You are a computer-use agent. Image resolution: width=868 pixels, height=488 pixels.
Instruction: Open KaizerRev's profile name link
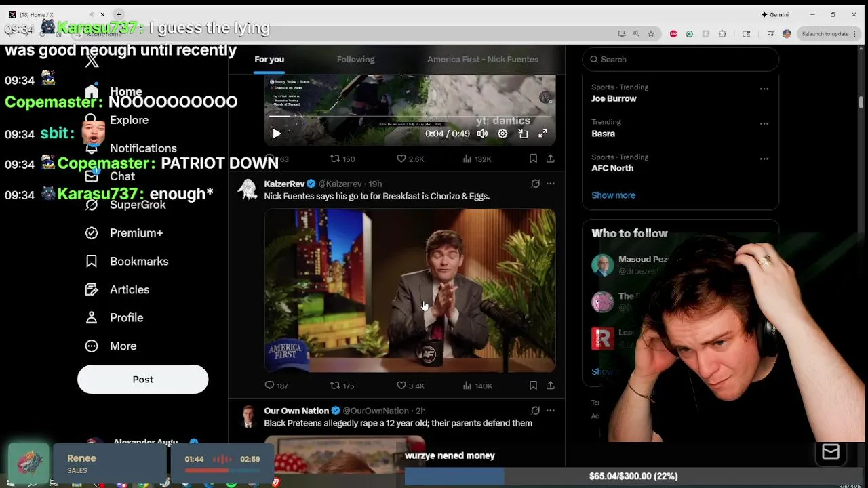[x=284, y=184]
